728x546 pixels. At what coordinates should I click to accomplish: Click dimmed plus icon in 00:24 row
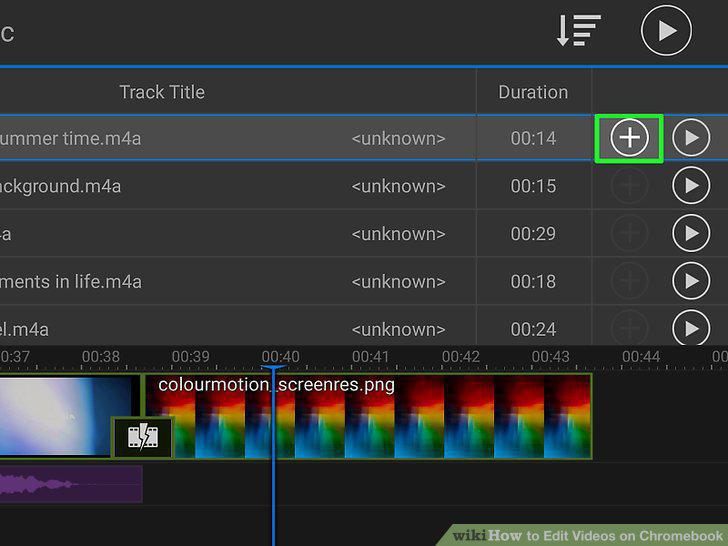pos(629,328)
